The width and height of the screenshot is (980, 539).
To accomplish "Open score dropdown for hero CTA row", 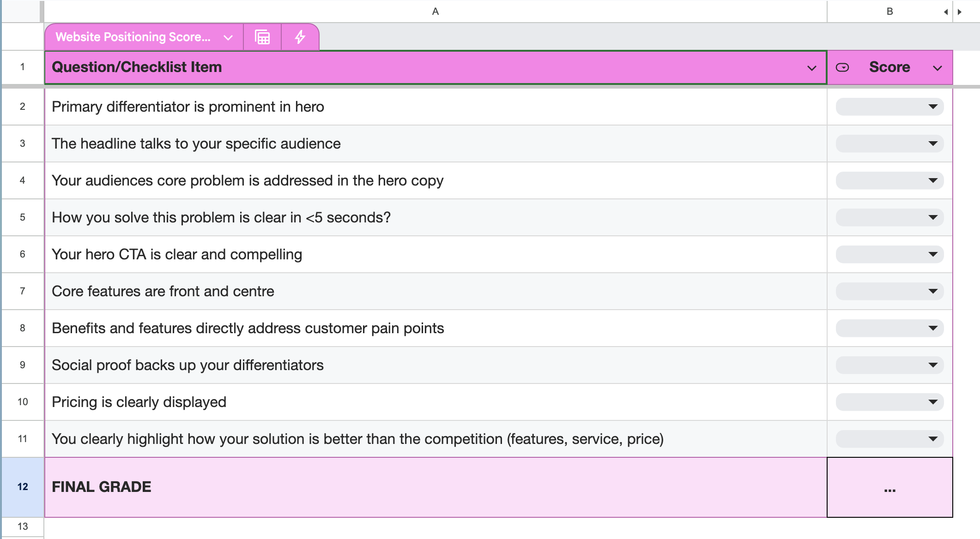I will 889,254.
